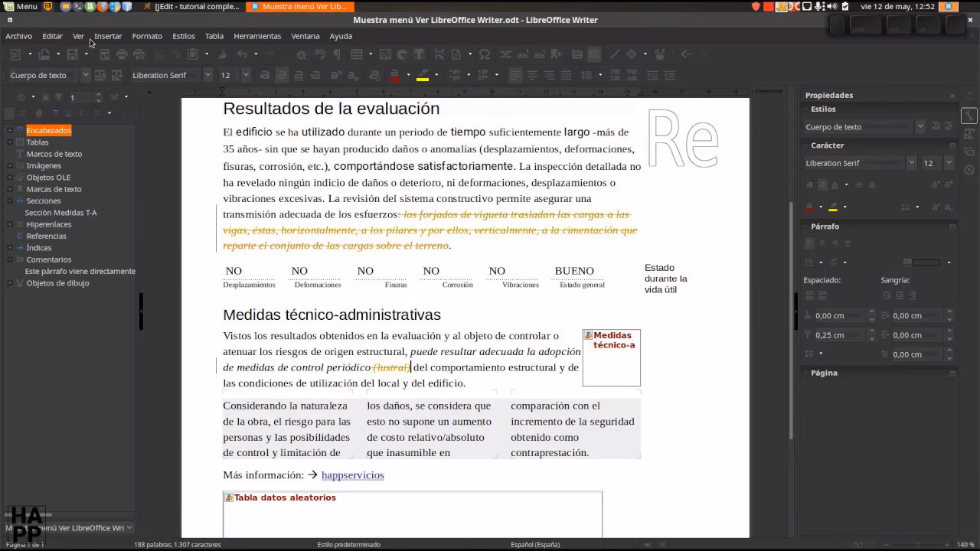Follow the happservicios hyperlink
The width and height of the screenshot is (980, 551).
click(352, 475)
